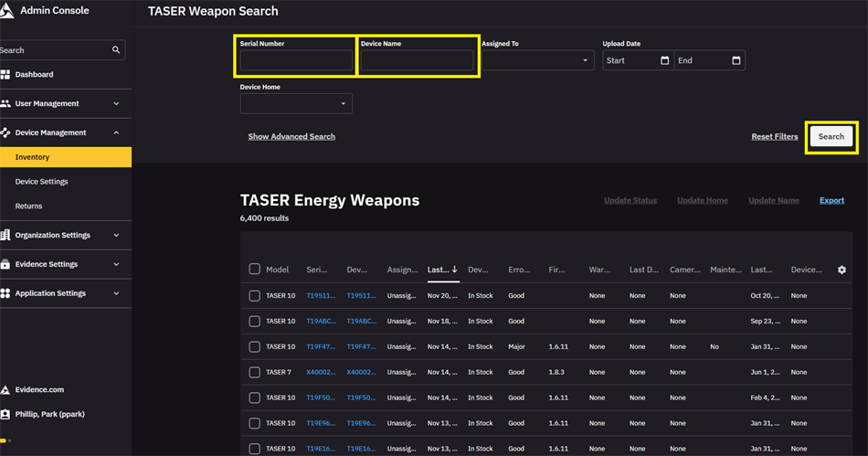868x456 pixels.
Task: Click the Evidence.com logo icon
Action: 6,389
